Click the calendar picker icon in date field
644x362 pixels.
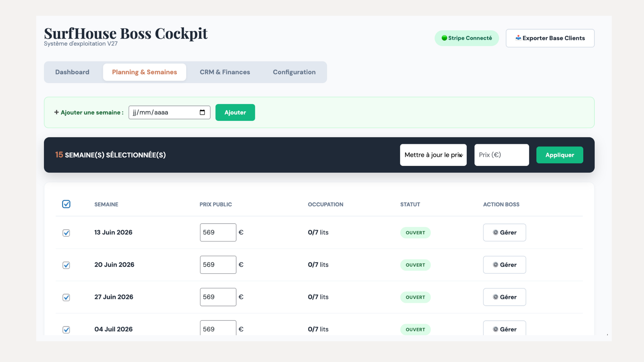pyautogui.click(x=202, y=112)
